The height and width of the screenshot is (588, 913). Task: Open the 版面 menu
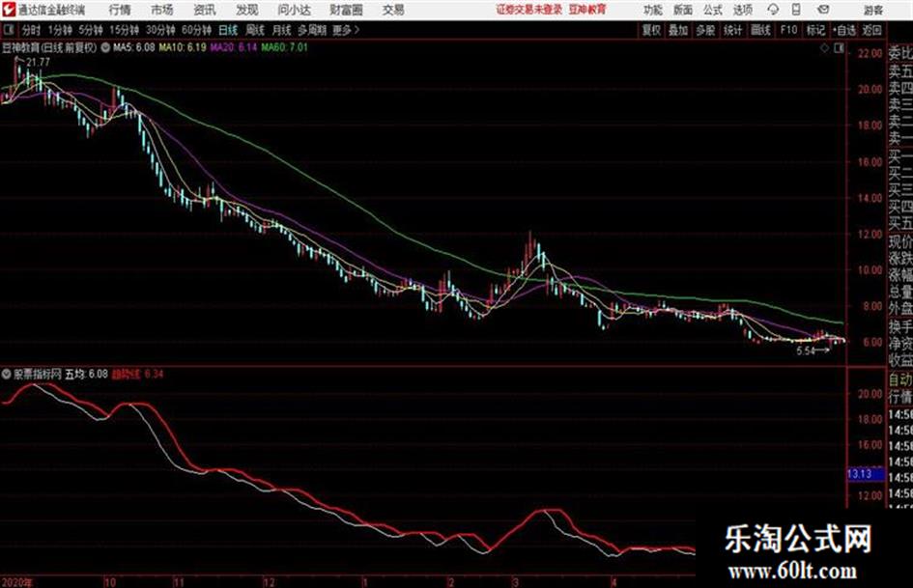pyautogui.click(x=683, y=10)
